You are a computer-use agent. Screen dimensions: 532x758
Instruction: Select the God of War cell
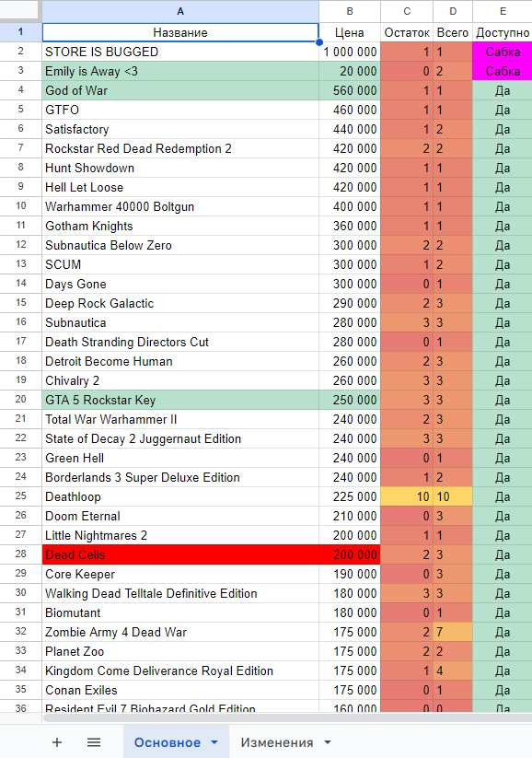click(180, 90)
